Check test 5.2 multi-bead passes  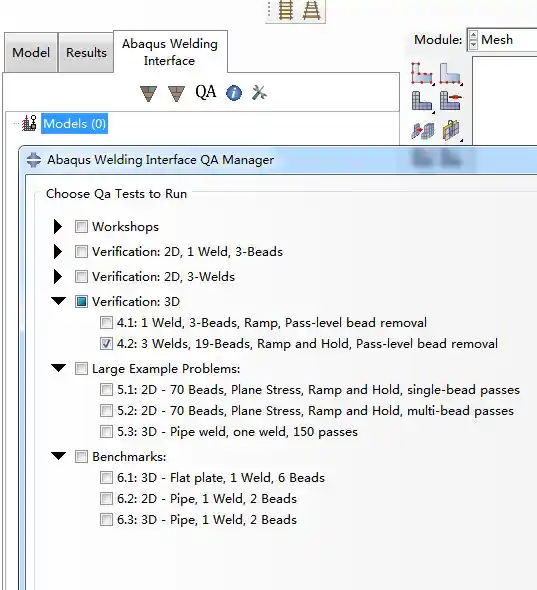point(106,411)
